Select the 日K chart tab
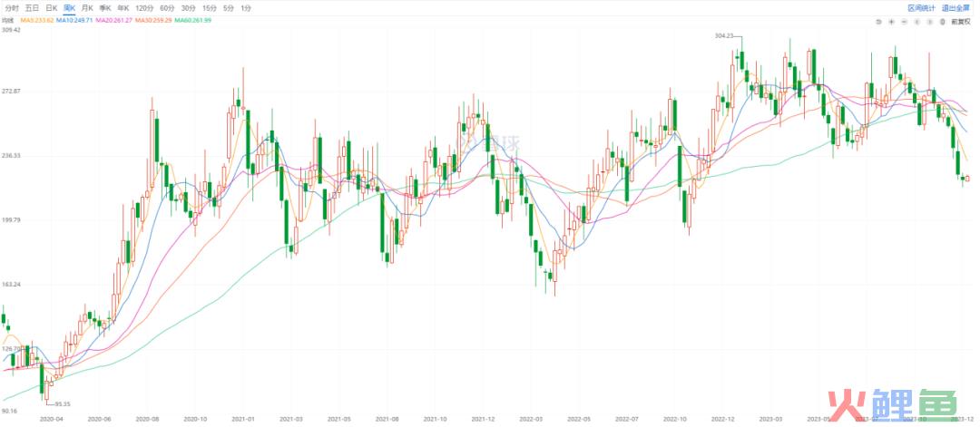980x427 pixels. [51, 8]
